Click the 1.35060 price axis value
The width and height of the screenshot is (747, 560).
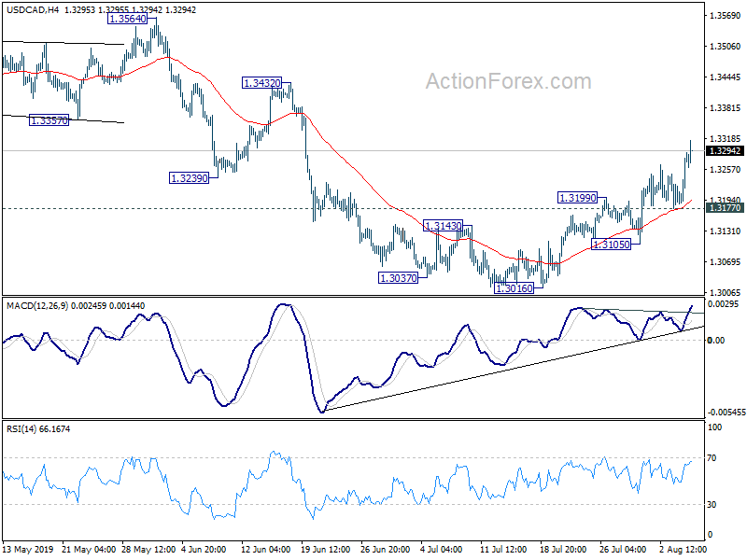726,46
